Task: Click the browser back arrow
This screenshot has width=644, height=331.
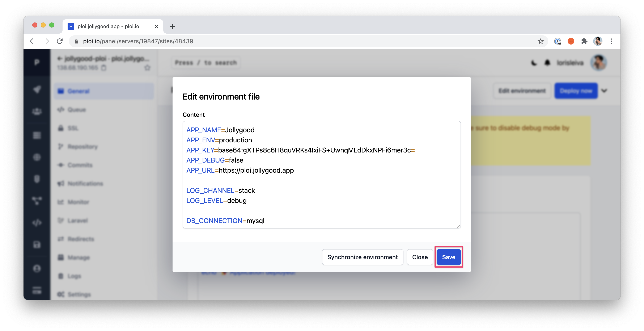Action: 33,41
